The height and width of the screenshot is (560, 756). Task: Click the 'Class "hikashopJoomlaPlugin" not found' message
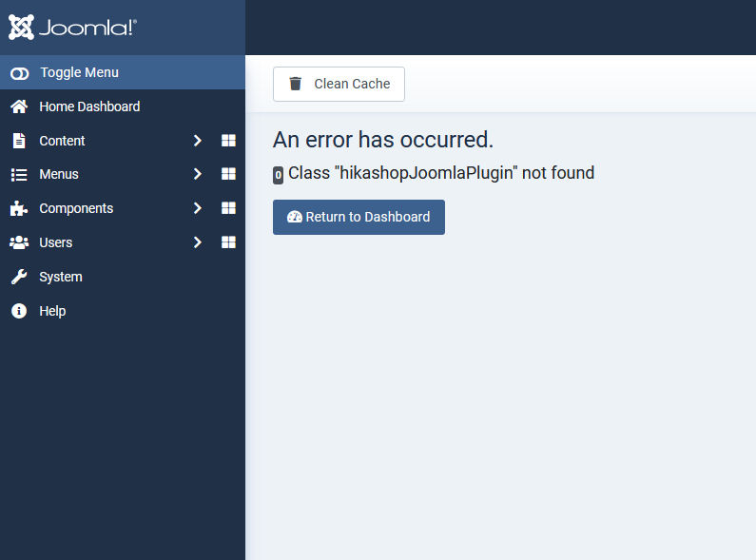coord(441,173)
